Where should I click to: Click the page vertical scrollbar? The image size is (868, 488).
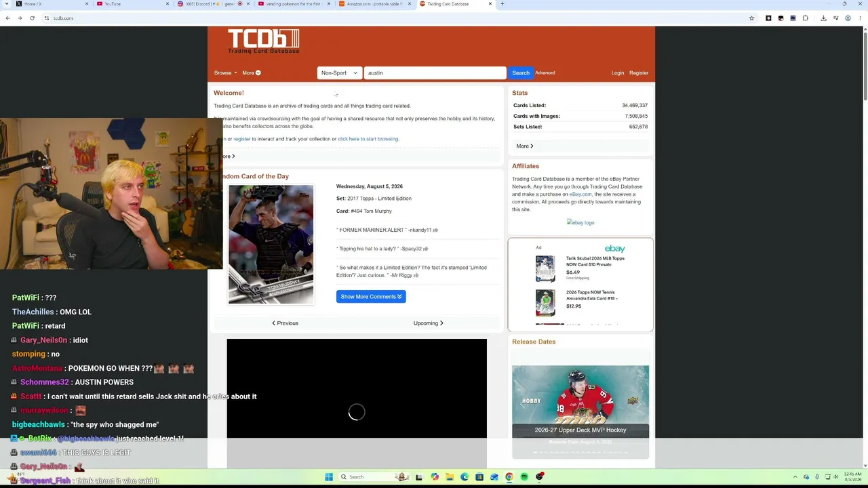[x=865, y=68]
